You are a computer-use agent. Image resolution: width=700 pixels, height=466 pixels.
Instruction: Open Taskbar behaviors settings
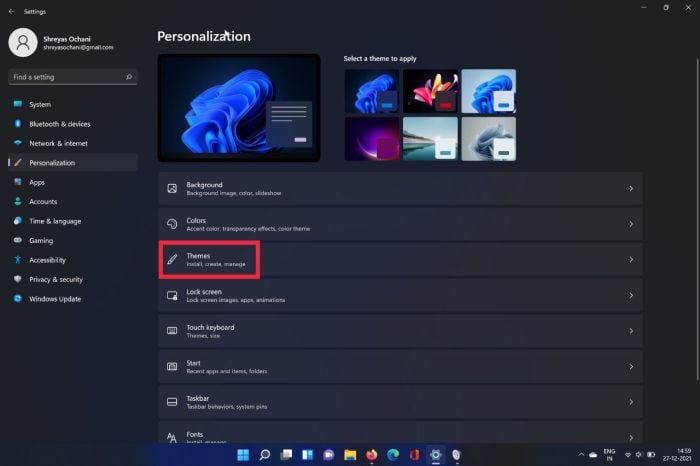click(400, 402)
